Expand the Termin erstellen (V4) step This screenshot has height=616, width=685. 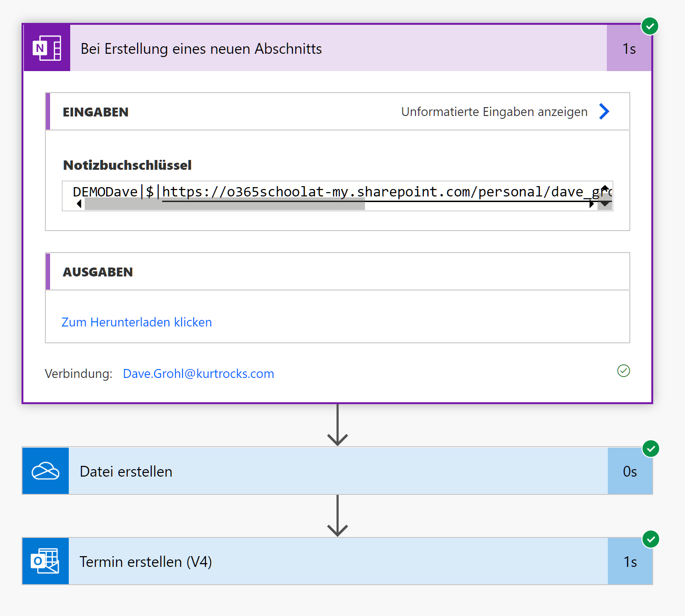click(338, 561)
